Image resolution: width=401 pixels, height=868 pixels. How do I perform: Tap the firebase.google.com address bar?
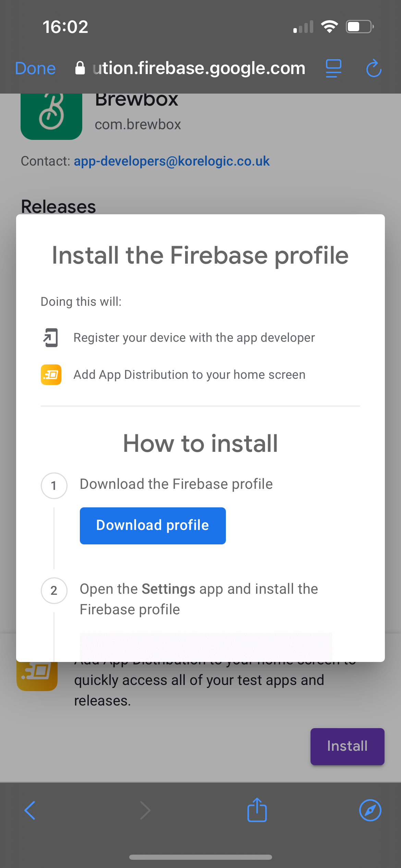(x=199, y=68)
